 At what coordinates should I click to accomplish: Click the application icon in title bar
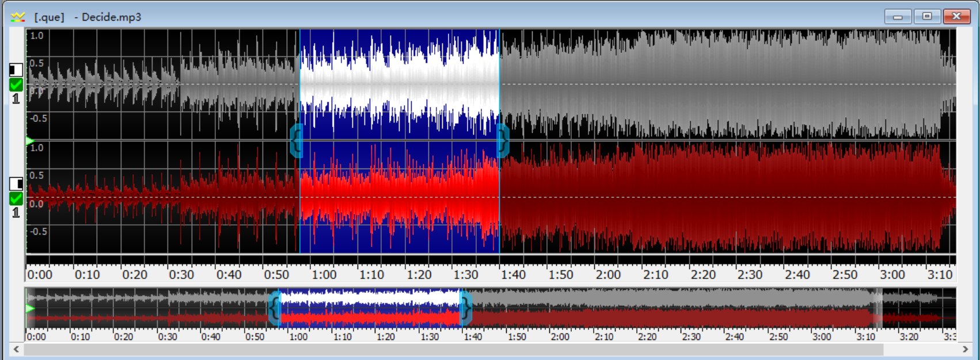(18, 17)
